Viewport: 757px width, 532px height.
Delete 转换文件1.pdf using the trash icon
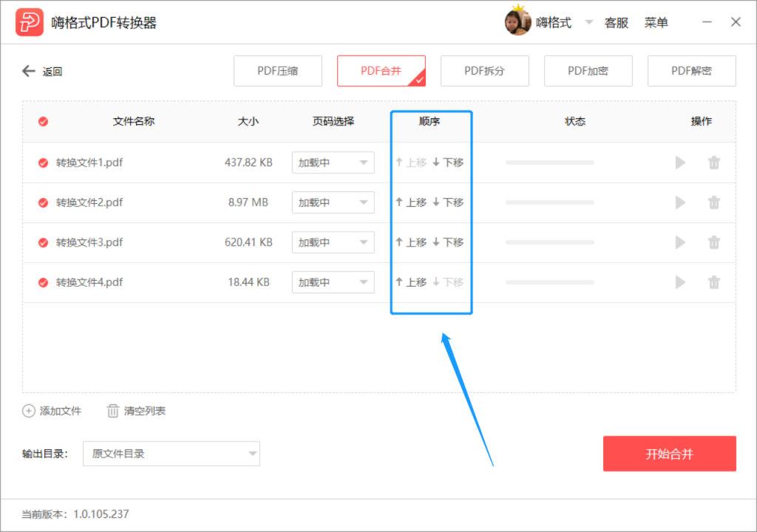point(714,163)
